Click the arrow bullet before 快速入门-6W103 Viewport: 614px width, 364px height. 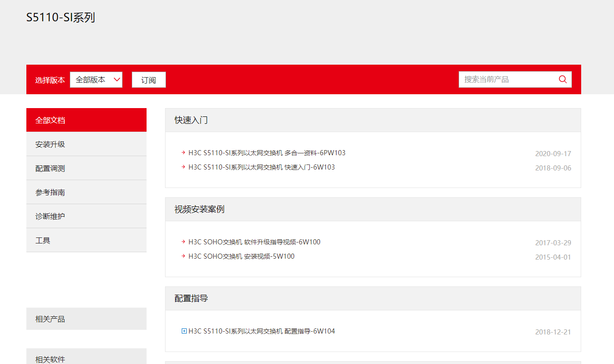(x=184, y=167)
